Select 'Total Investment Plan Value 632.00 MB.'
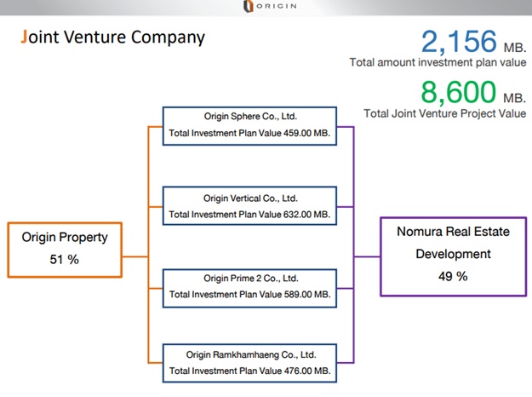This screenshot has width=532, height=397. tap(249, 215)
